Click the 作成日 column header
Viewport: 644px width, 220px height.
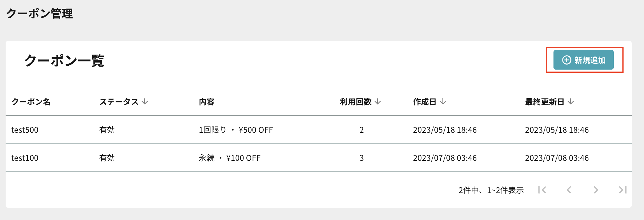click(425, 102)
